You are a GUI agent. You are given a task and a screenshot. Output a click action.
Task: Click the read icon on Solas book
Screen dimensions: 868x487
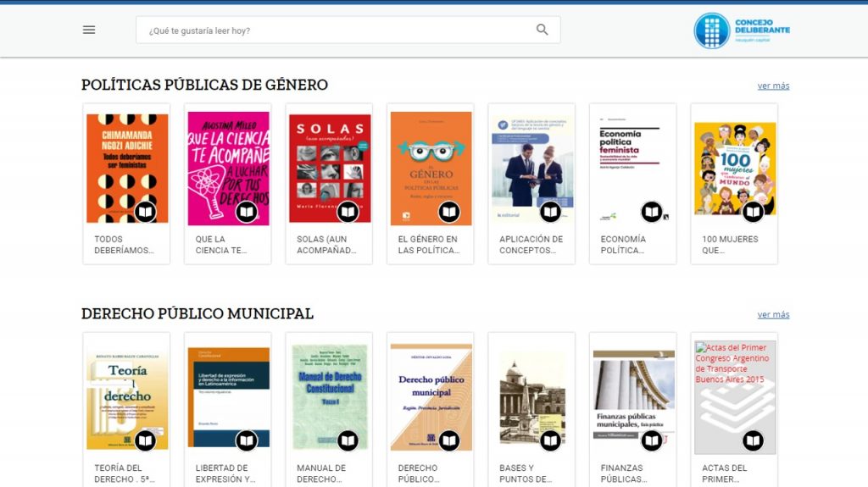[348, 212]
